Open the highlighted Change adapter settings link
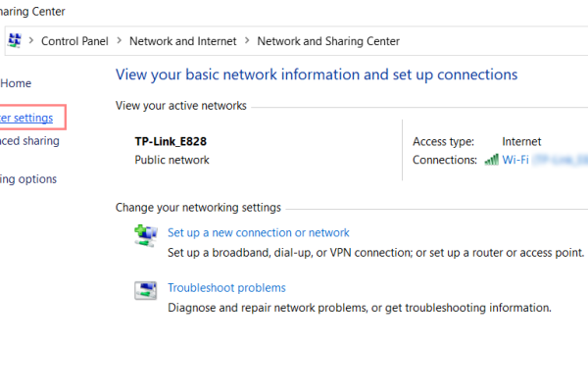 (x=26, y=118)
